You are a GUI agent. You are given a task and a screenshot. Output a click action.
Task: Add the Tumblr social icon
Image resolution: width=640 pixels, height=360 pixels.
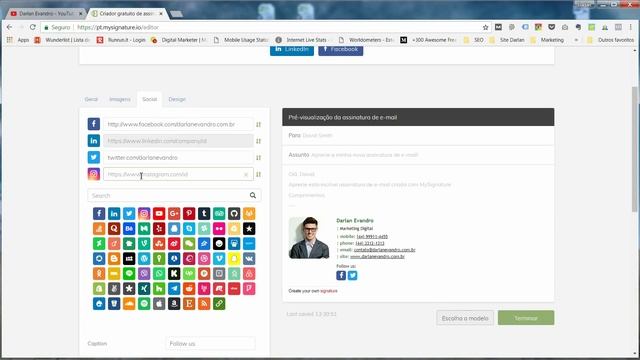click(204, 213)
